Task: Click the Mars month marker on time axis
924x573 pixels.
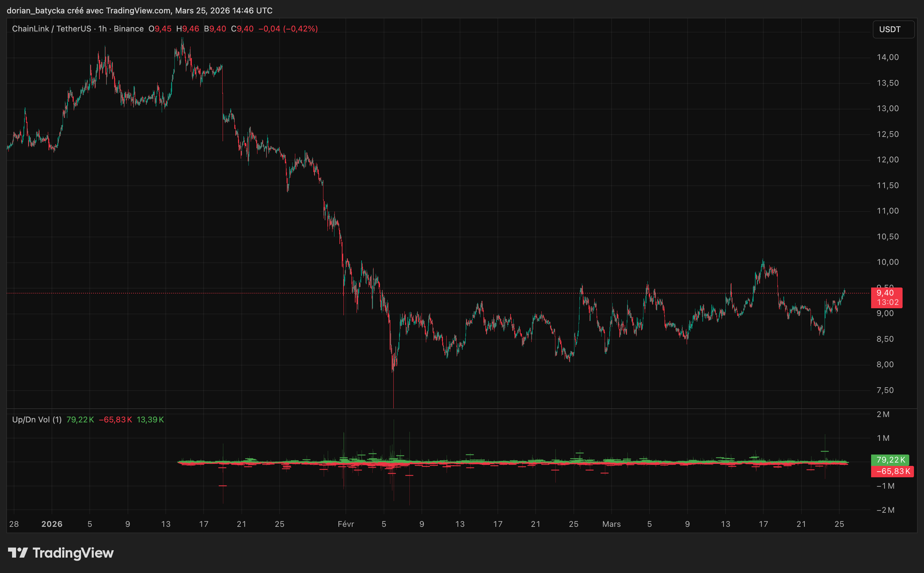Action: [x=611, y=524]
